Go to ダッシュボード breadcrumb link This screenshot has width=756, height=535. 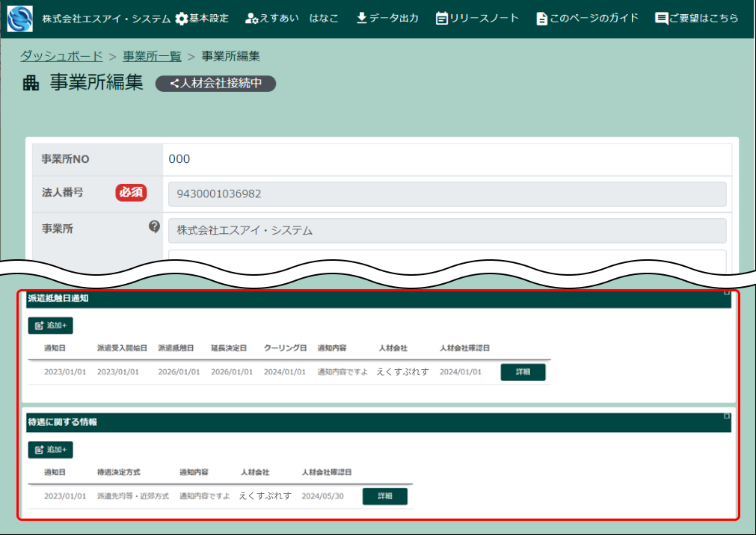pyautogui.click(x=61, y=56)
